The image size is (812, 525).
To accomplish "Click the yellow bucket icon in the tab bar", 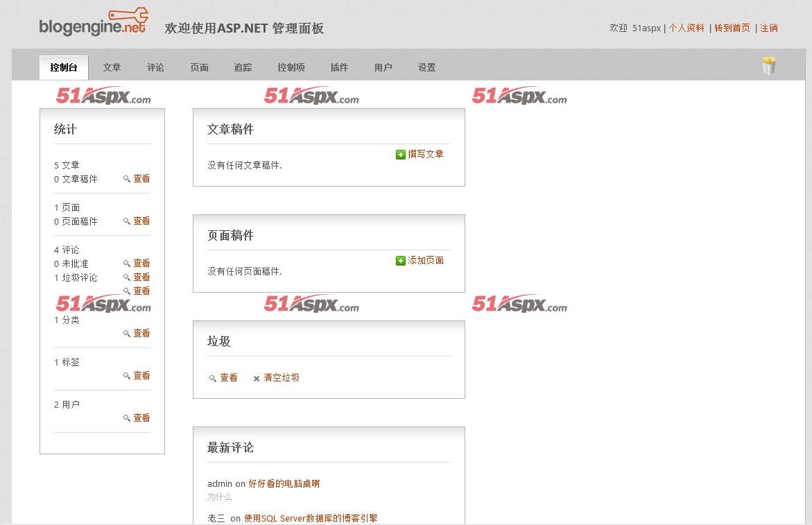I will click(768, 66).
